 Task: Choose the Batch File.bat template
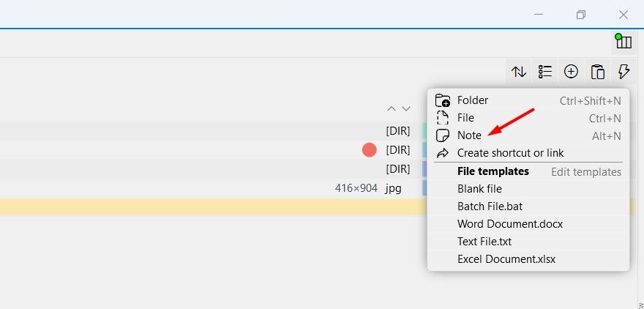click(490, 206)
